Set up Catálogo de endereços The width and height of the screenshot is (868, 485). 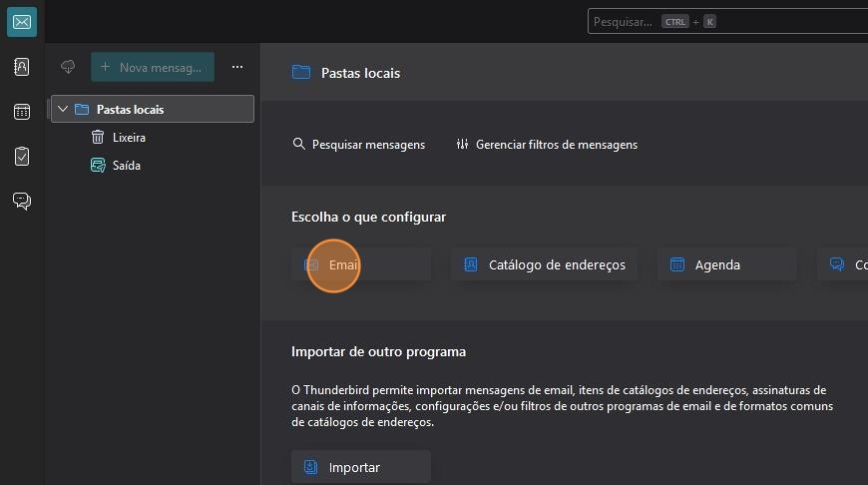click(544, 264)
